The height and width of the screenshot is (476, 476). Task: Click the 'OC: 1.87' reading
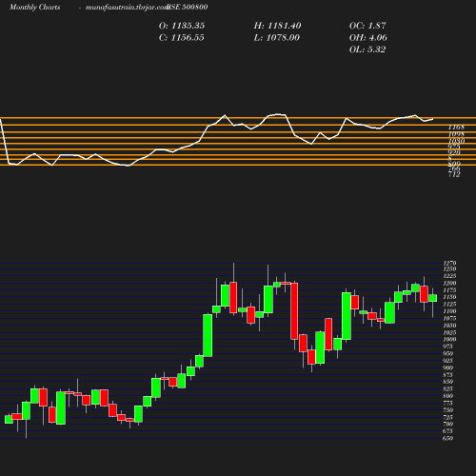367,26
